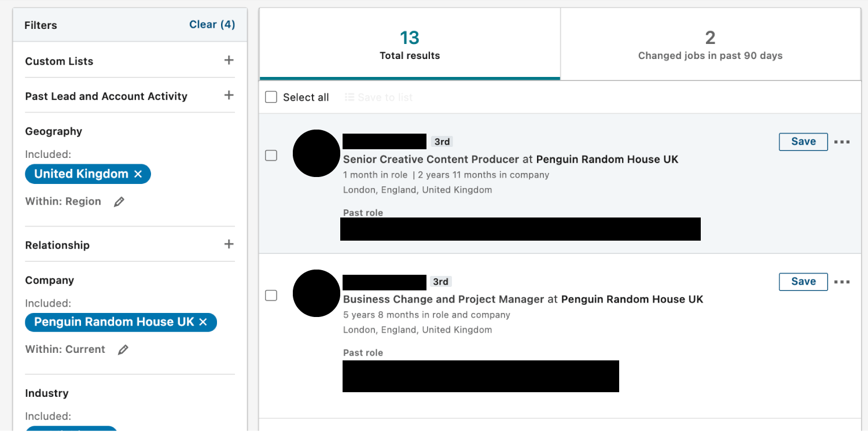Click the United Kingdom filter chip label
Screen dimensions: 868x435
(x=81, y=174)
